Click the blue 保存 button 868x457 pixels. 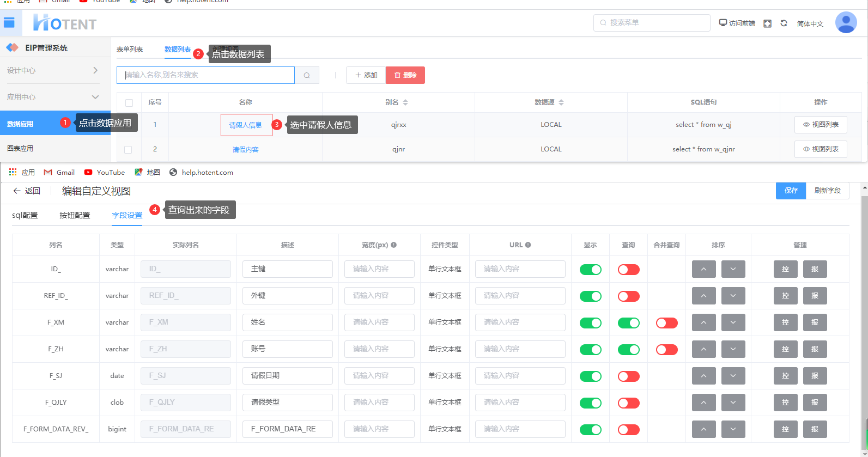791,191
